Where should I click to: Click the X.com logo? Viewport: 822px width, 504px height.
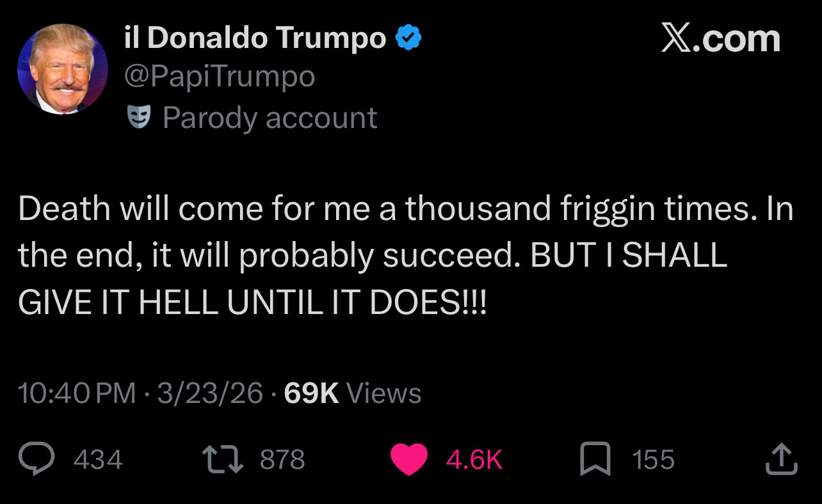(x=720, y=40)
